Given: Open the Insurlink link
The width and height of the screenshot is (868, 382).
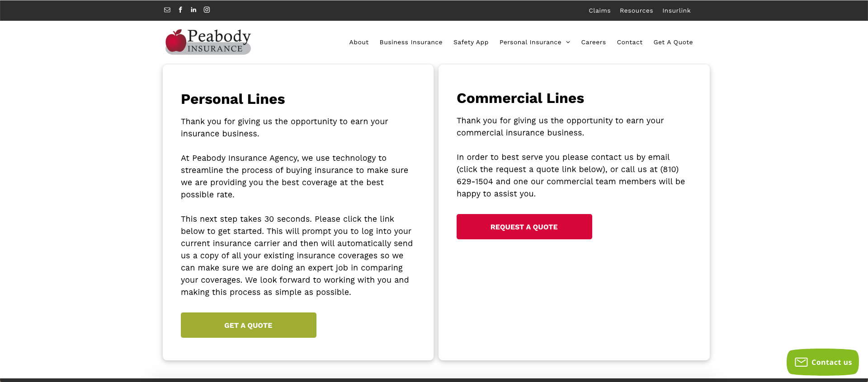Looking at the screenshot, I should tap(676, 11).
